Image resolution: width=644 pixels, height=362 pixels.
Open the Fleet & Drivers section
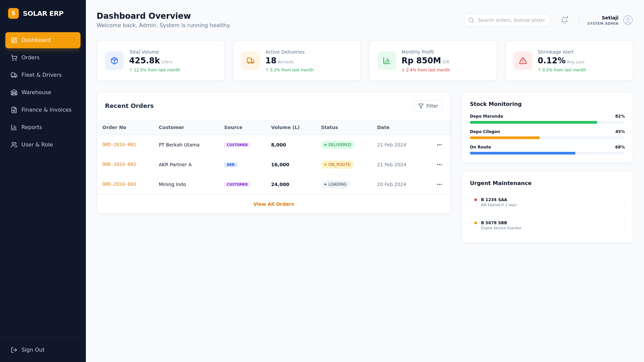point(43,75)
